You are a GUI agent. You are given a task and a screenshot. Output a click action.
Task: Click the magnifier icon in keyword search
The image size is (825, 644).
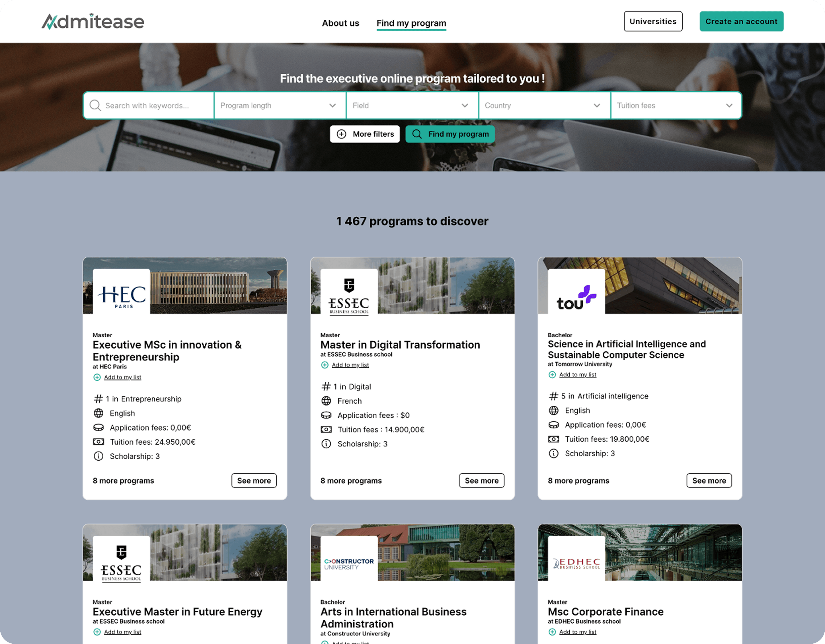(95, 105)
